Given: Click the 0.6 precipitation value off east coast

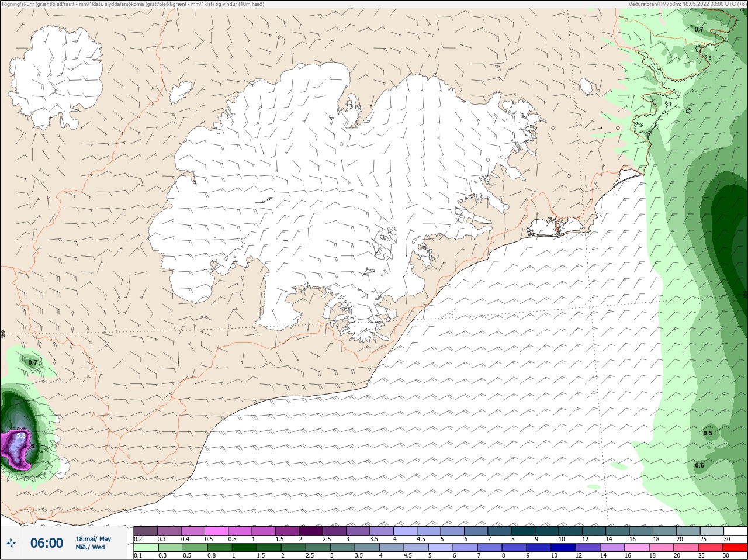Looking at the screenshot, I should tap(699, 465).
